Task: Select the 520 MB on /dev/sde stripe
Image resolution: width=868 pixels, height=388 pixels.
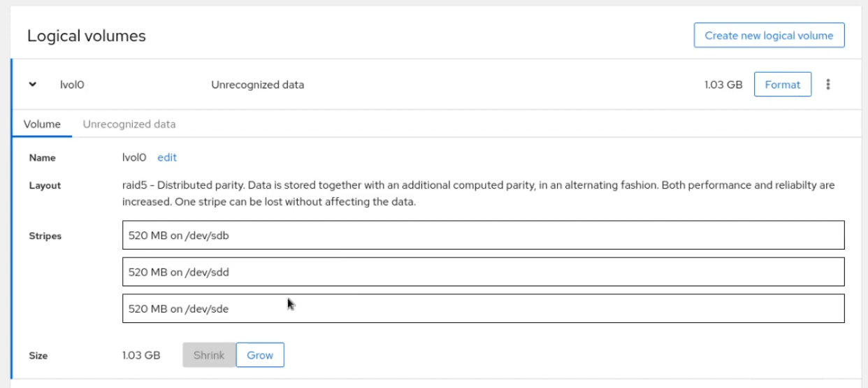Action: click(483, 308)
